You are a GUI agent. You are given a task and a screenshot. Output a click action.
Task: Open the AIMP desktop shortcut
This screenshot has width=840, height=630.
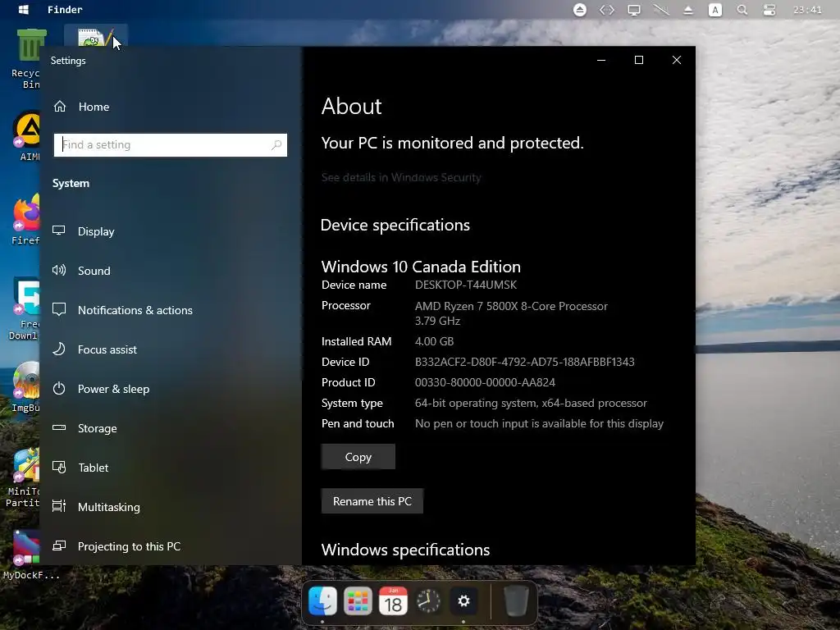point(25,136)
